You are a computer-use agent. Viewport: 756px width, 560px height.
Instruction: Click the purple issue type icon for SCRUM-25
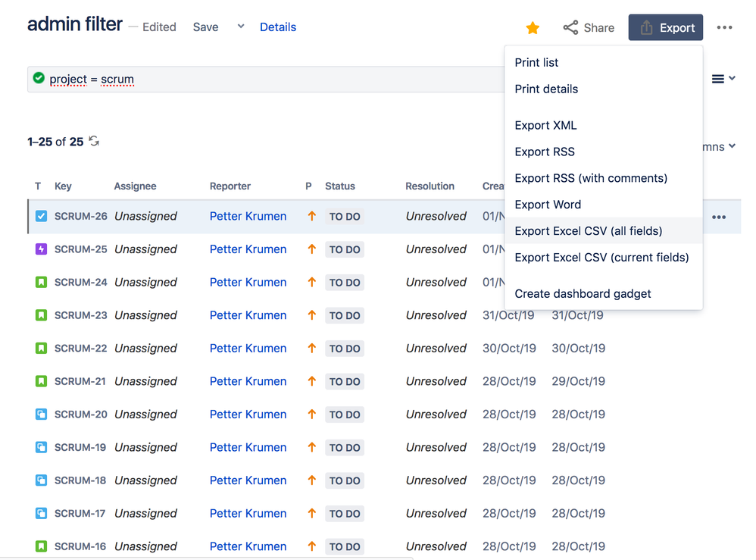pos(39,249)
